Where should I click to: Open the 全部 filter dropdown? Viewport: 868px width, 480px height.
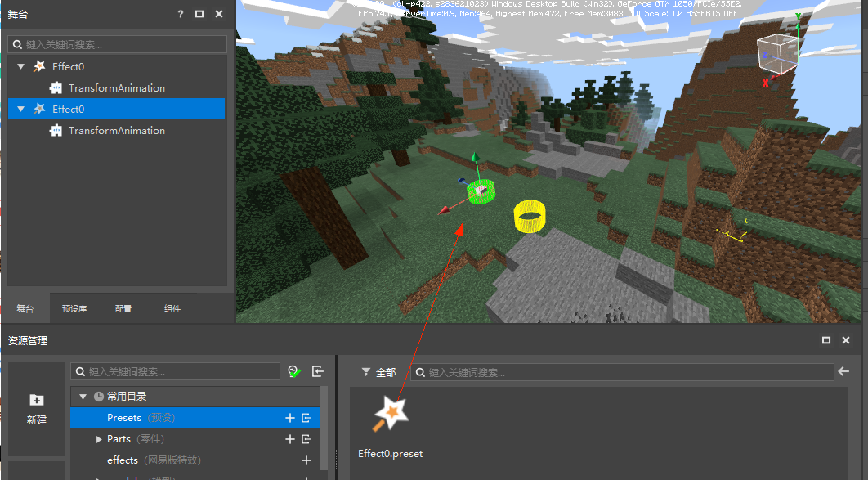coord(378,372)
